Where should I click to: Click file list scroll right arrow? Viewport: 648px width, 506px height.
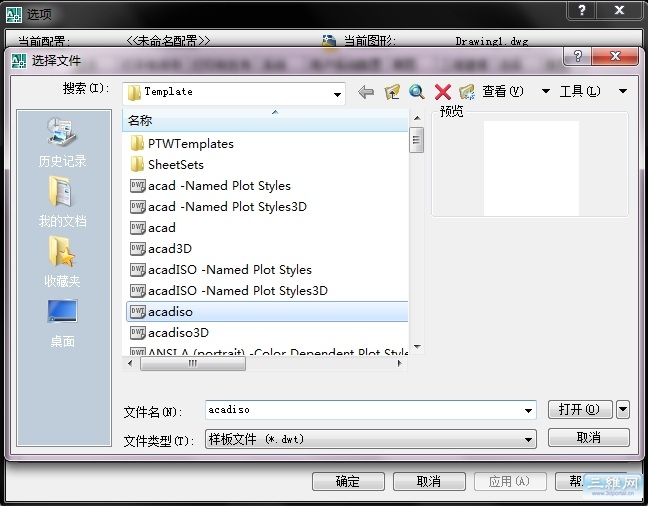click(399, 363)
